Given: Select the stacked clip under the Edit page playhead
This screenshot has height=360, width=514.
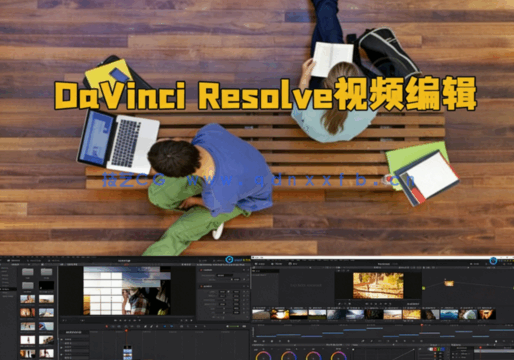Looking at the screenshot, I should point(128,353).
